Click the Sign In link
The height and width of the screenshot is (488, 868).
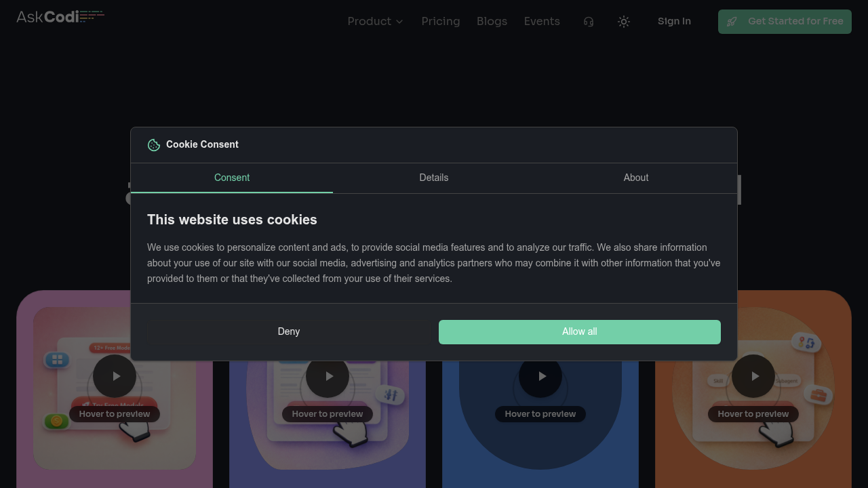[674, 22]
